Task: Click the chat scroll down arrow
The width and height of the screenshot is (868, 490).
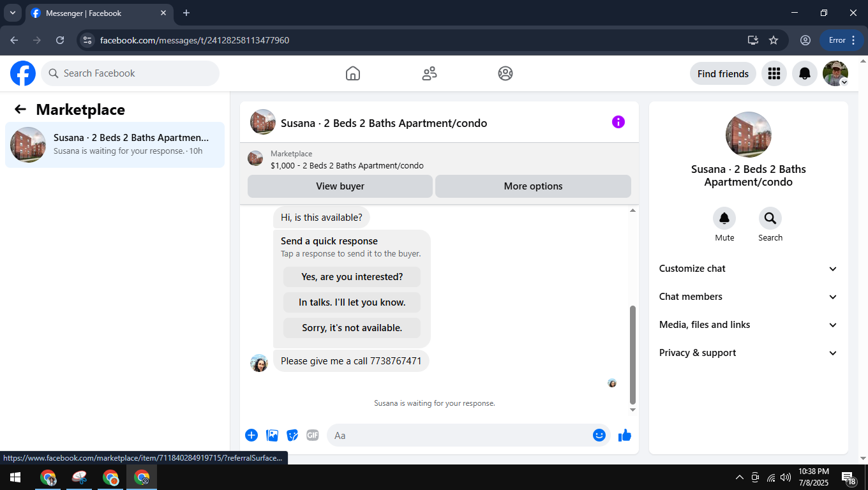Action: tap(632, 410)
